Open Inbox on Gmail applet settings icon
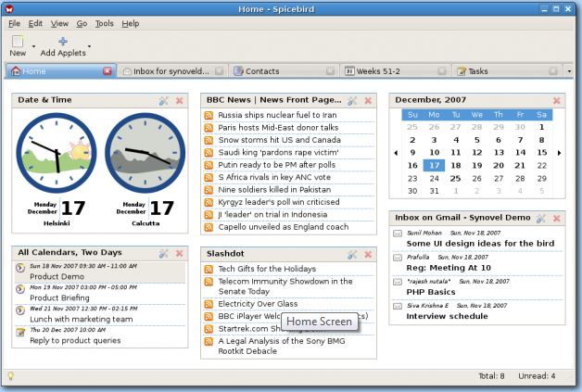The image size is (582, 392). coord(541,219)
